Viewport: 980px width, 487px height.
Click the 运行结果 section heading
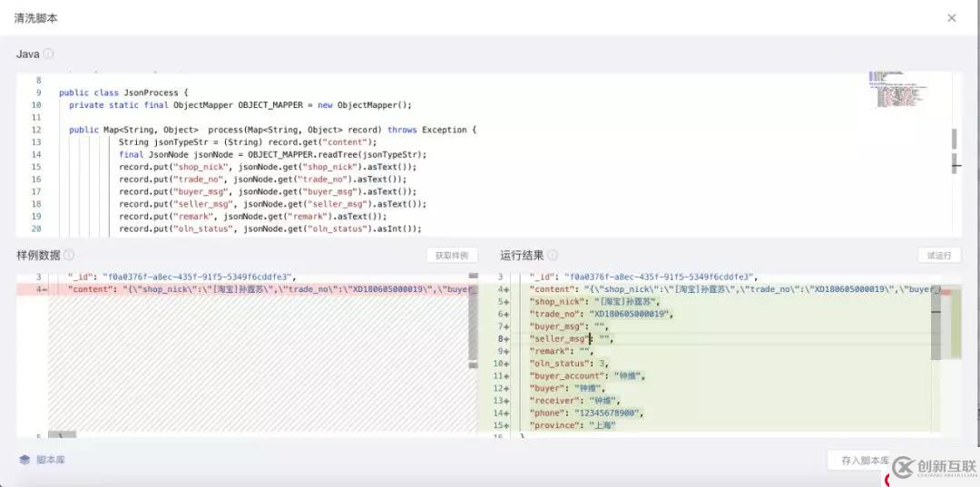pos(522,255)
